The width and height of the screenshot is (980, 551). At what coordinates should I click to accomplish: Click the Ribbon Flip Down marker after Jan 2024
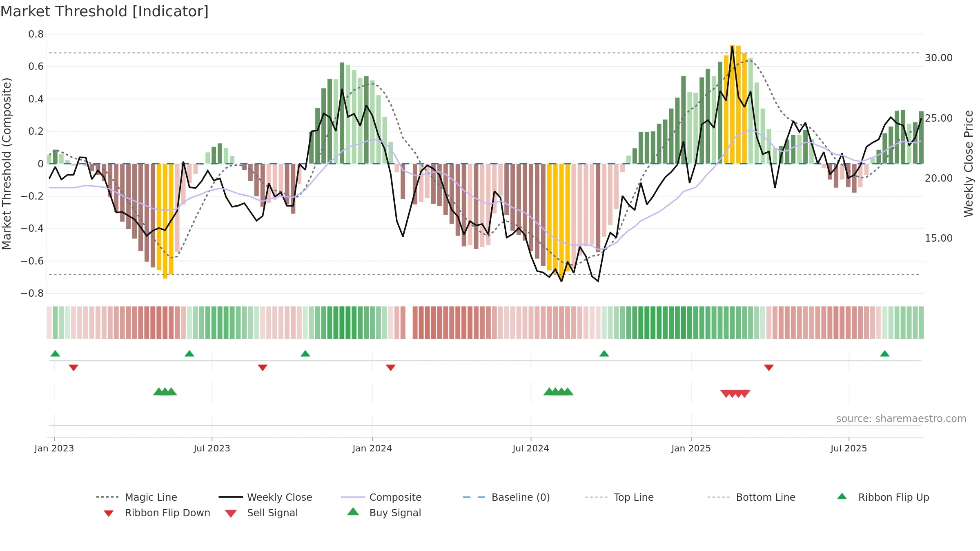[x=391, y=368]
